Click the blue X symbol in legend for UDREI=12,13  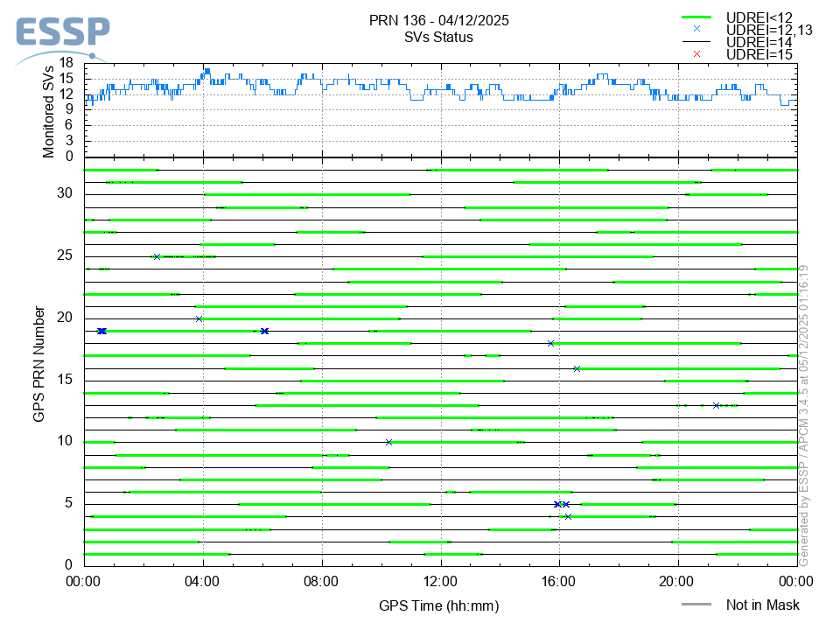click(x=697, y=29)
